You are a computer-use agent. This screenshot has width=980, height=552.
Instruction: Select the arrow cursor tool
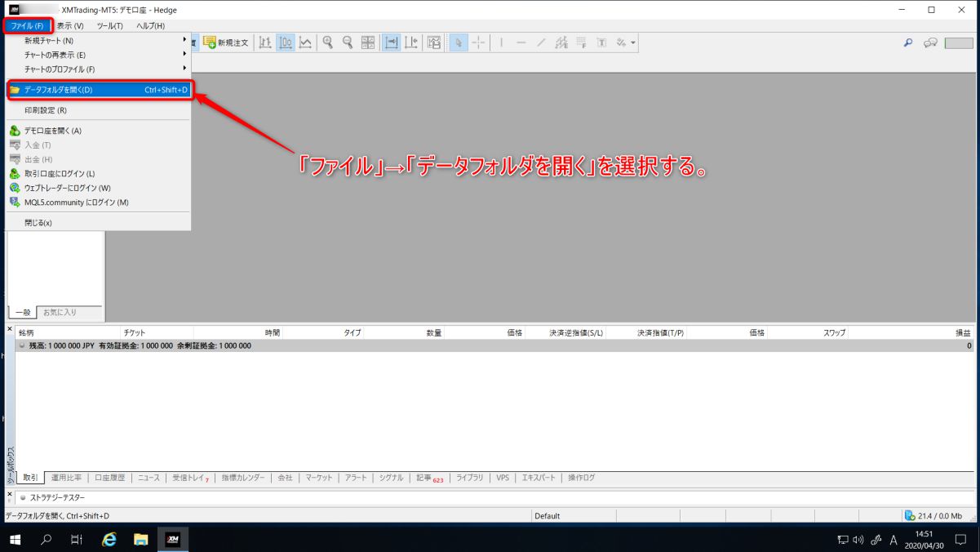(459, 42)
